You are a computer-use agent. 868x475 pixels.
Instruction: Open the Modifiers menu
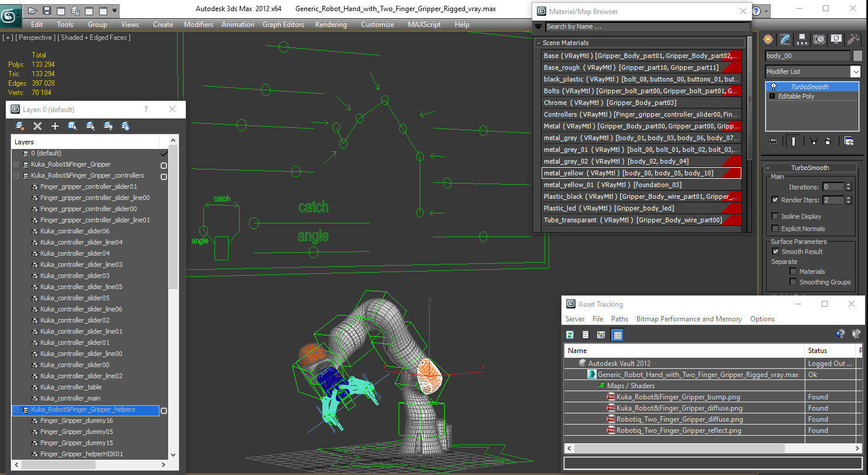pos(199,25)
